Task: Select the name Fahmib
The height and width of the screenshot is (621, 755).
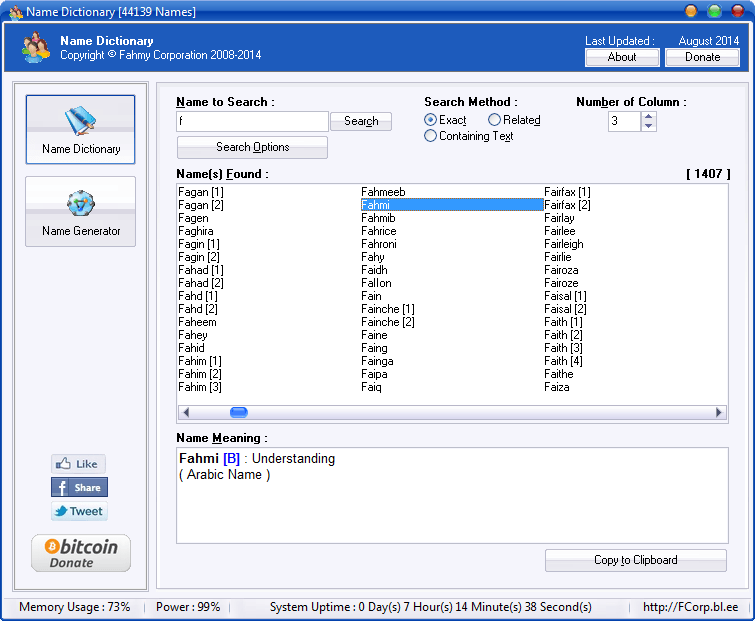Action: pyautogui.click(x=378, y=218)
